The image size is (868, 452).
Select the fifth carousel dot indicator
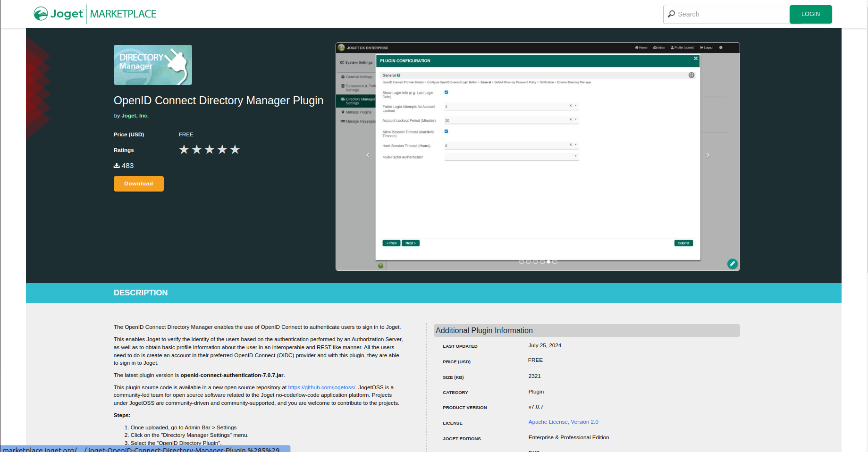tap(548, 261)
